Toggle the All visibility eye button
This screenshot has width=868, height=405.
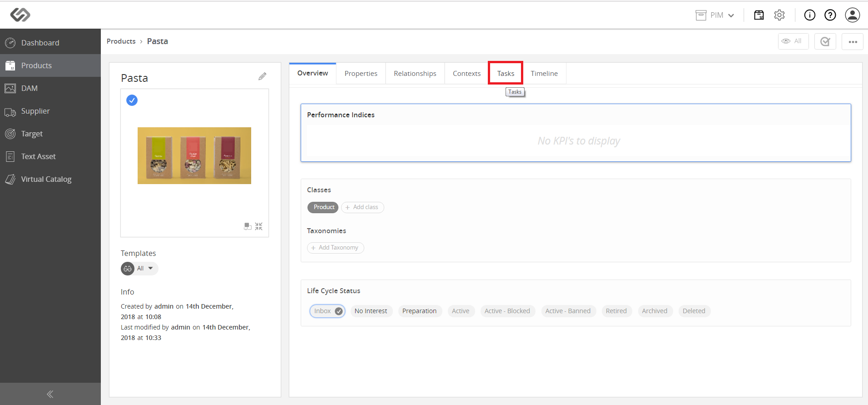[793, 41]
